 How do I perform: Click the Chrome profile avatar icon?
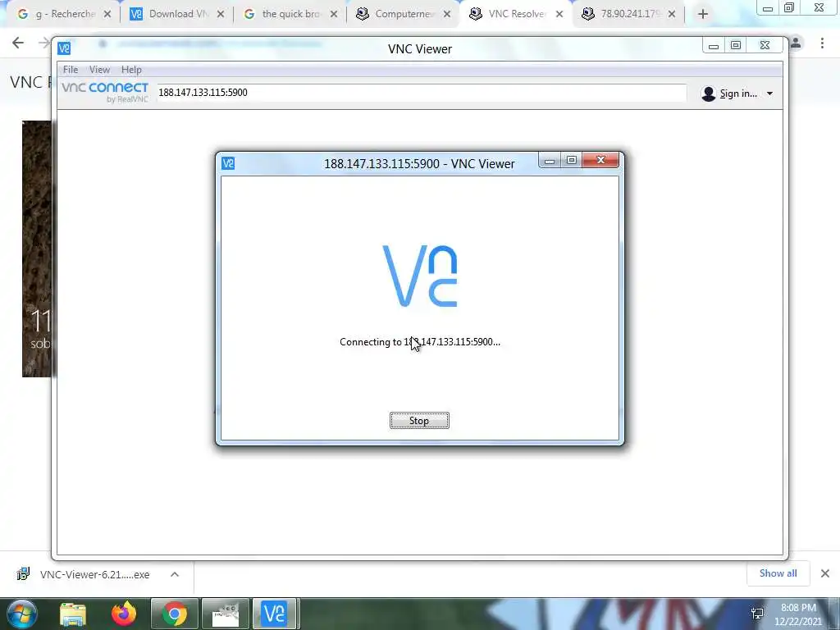(796, 43)
